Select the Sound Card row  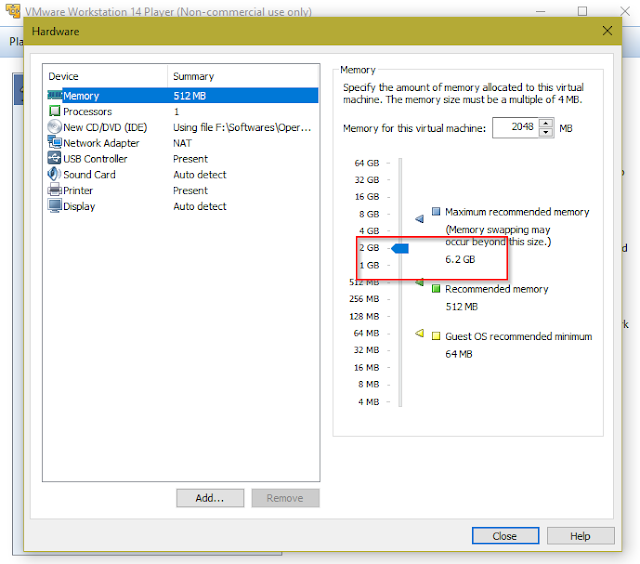182,175
